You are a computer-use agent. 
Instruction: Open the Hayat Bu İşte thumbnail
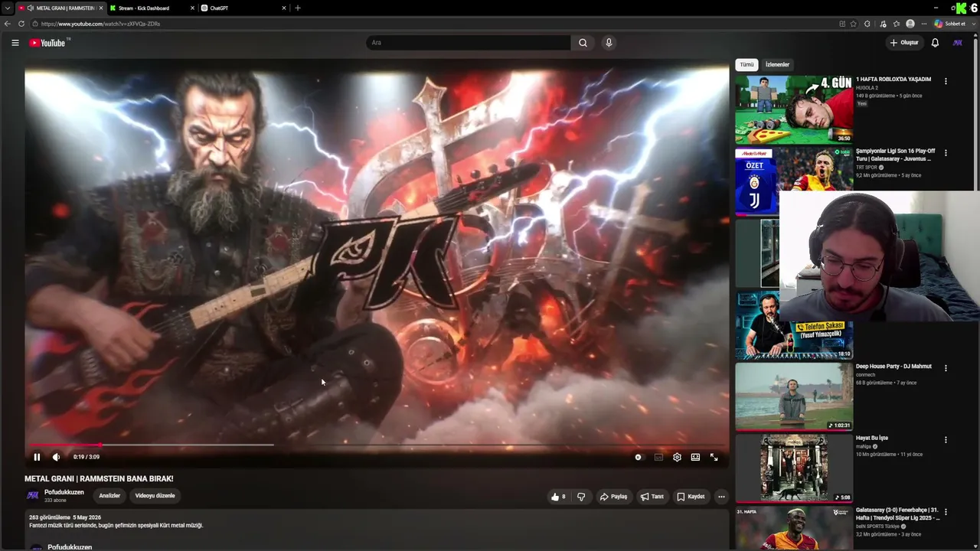pos(794,468)
